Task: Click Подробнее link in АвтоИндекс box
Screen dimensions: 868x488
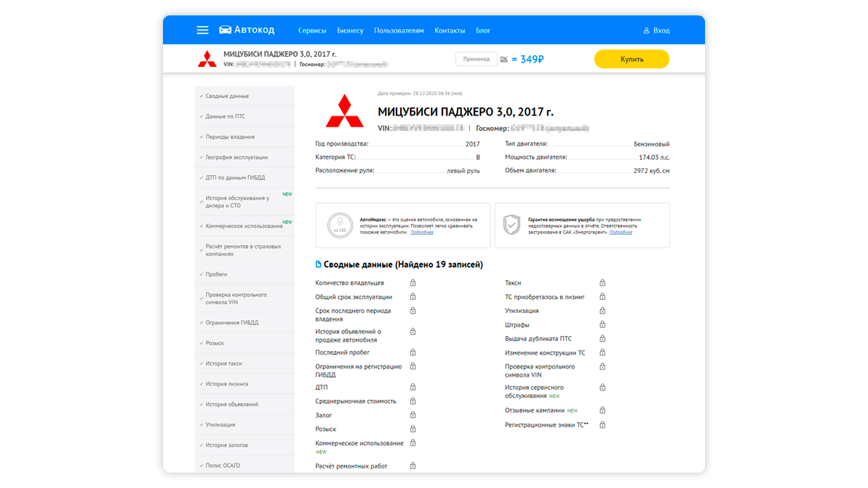Action: 422,233
